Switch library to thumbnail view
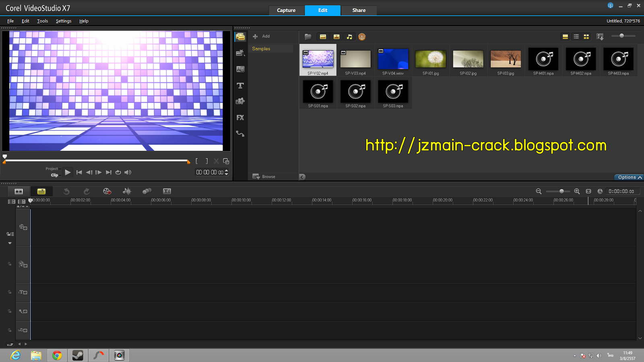The width and height of the screenshot is (644, 362). pyautogui.click(x=586, y=37)
